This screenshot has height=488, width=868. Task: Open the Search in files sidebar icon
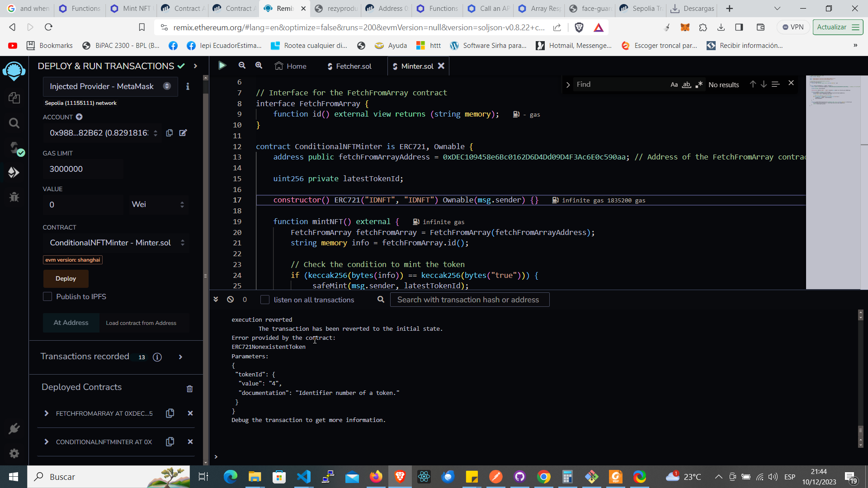[14, 123]
